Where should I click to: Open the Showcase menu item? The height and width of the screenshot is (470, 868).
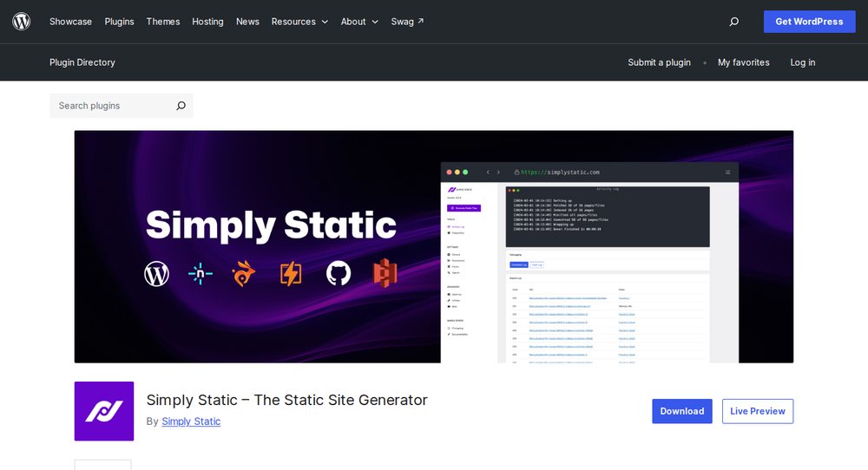click(x=70, y=22)
